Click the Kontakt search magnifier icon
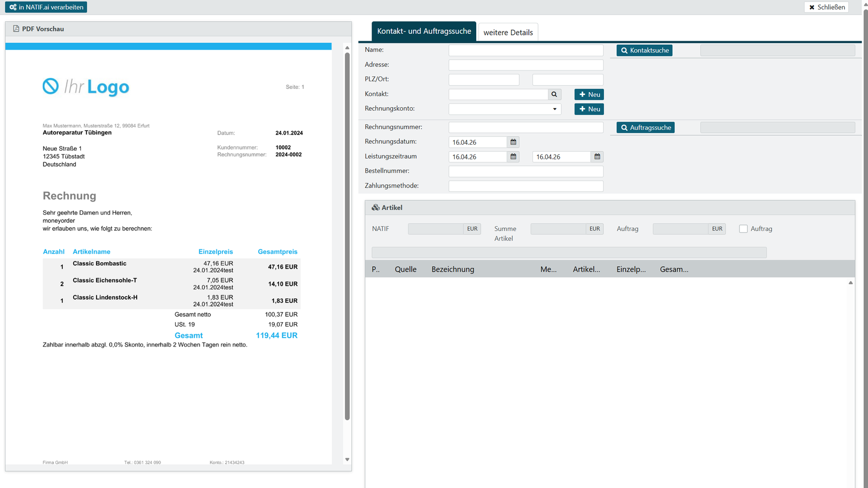This screenshot has width=868, height=488. (x=554, y=94)
